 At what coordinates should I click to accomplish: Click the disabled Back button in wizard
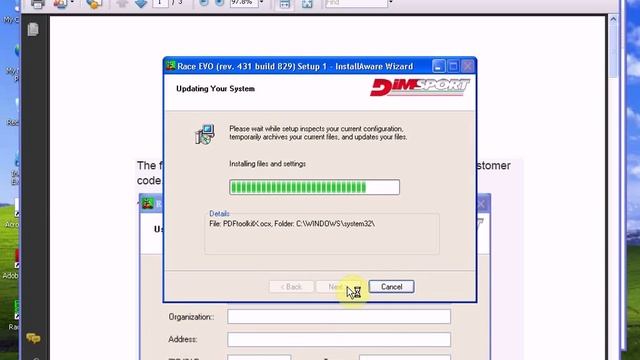coord(291,287)
